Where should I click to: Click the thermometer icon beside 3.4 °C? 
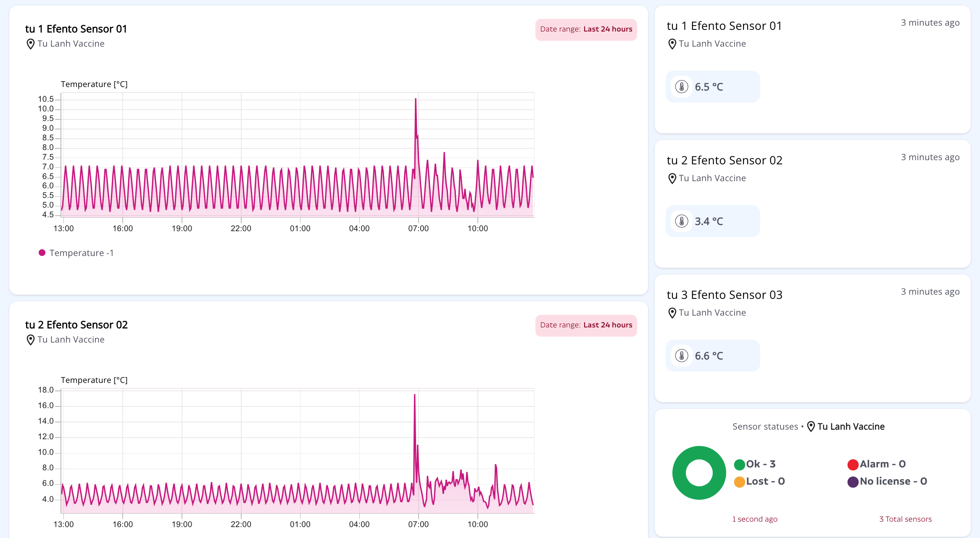(682, 222)
